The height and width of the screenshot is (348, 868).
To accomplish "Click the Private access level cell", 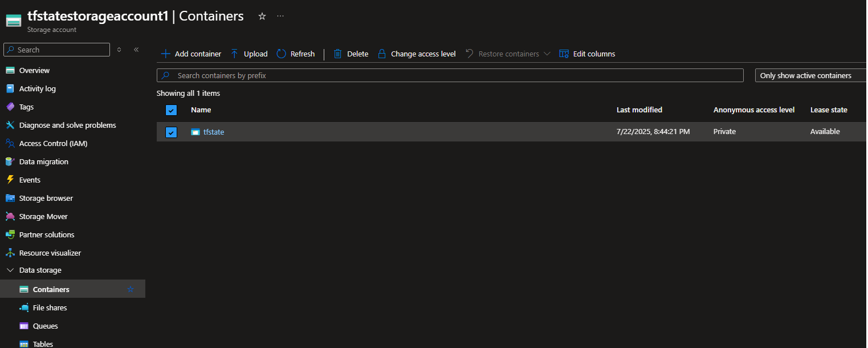I will pyautogui.click(x=724, y=132).
